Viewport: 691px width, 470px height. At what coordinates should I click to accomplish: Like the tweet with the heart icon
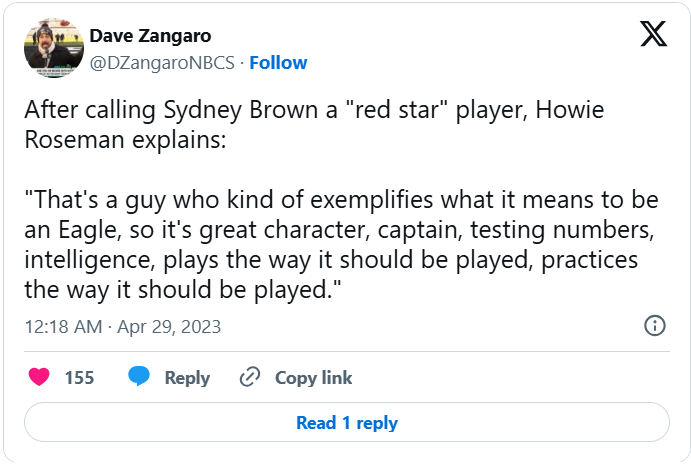click(39, 377)
